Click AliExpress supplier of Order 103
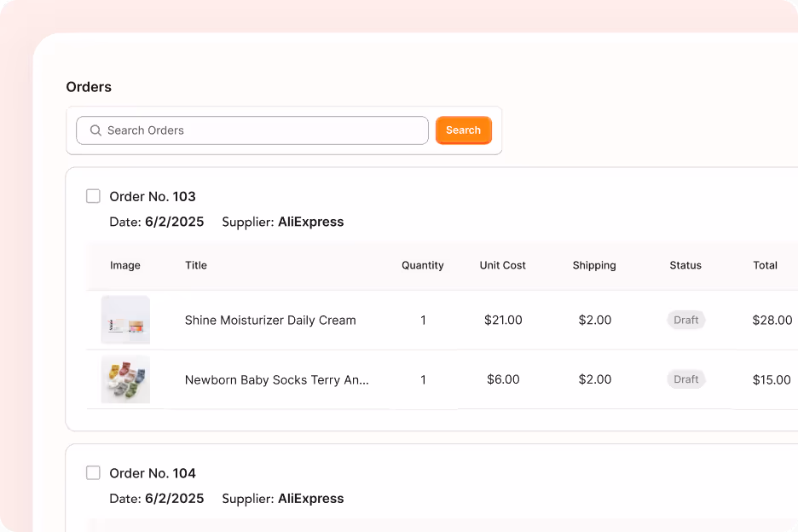The width and height of the screenshot is (798, 532). 311,222
